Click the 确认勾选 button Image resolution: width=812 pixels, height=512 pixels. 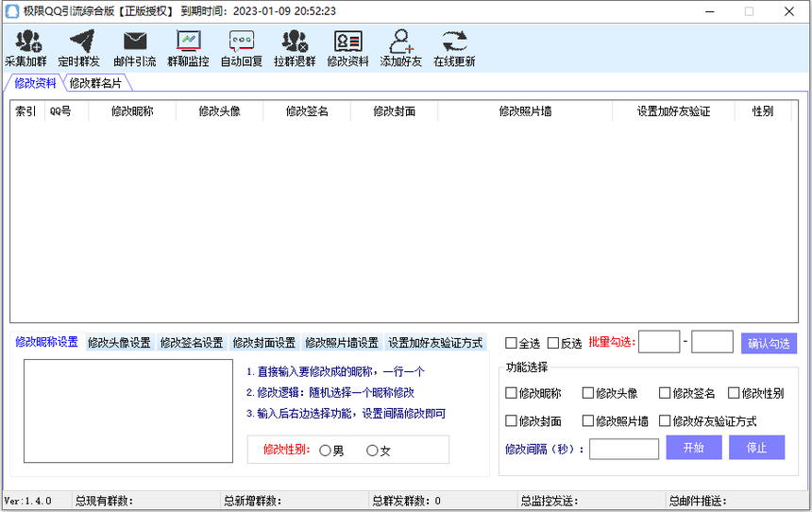point(769,343)
